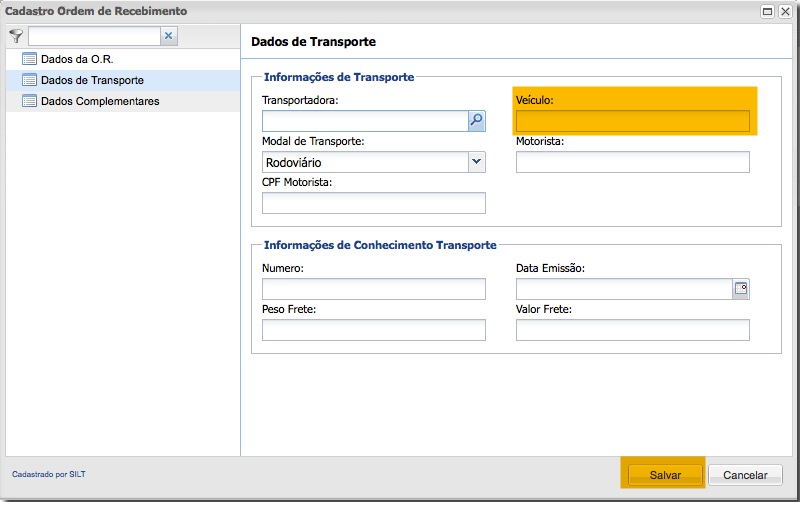Click the sidebar filter search box
The image size is (805, 508).
click(93, 36)
